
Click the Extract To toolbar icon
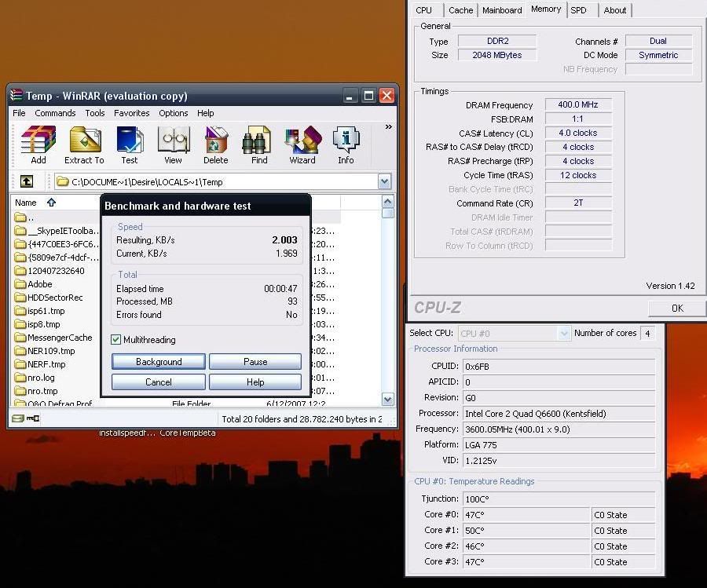click(x=84, y=144)
